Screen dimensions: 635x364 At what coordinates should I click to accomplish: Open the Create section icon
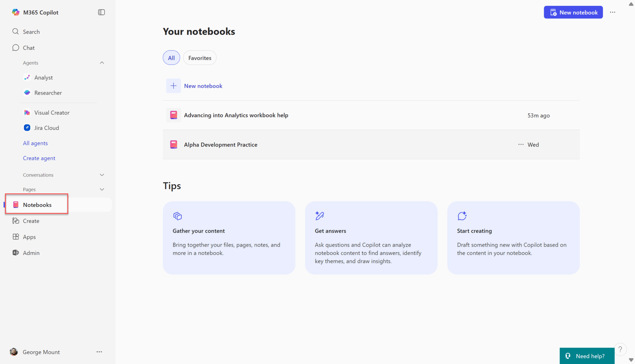point(16,221)
